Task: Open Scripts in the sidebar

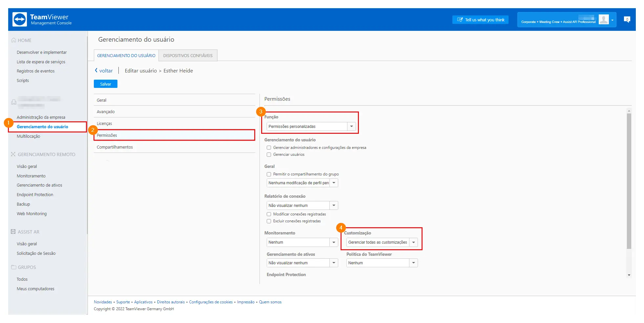Action: click(x=23, y=80)
